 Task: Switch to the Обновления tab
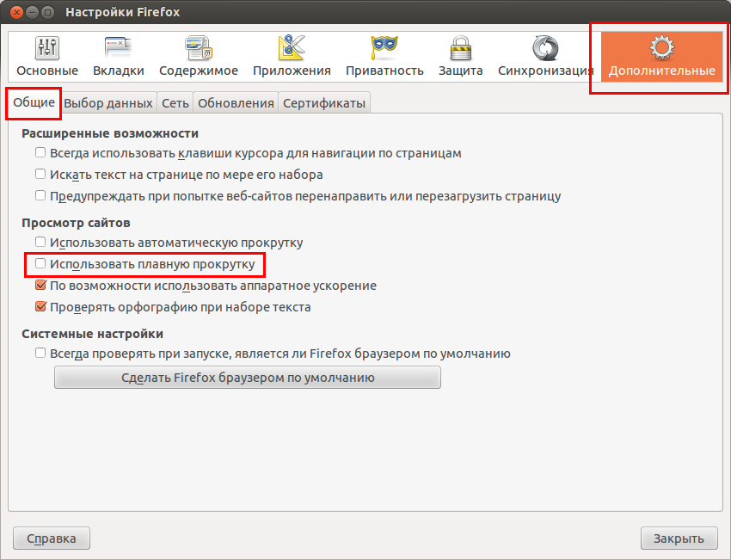[x=236, y=103]
